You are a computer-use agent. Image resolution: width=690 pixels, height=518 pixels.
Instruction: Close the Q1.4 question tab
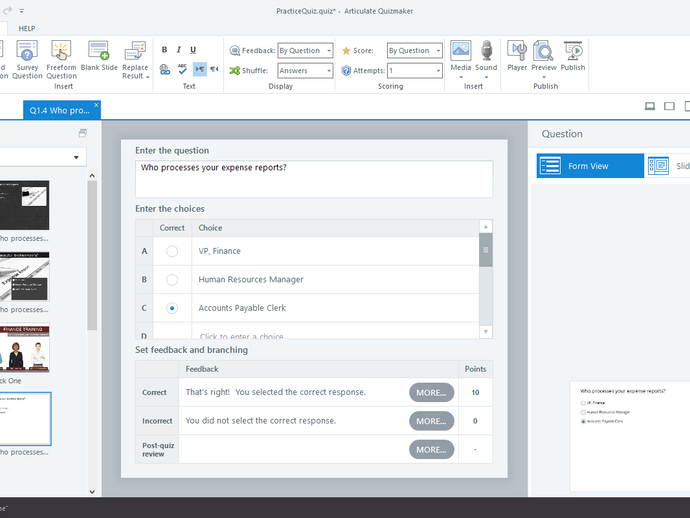click(96, 105)
